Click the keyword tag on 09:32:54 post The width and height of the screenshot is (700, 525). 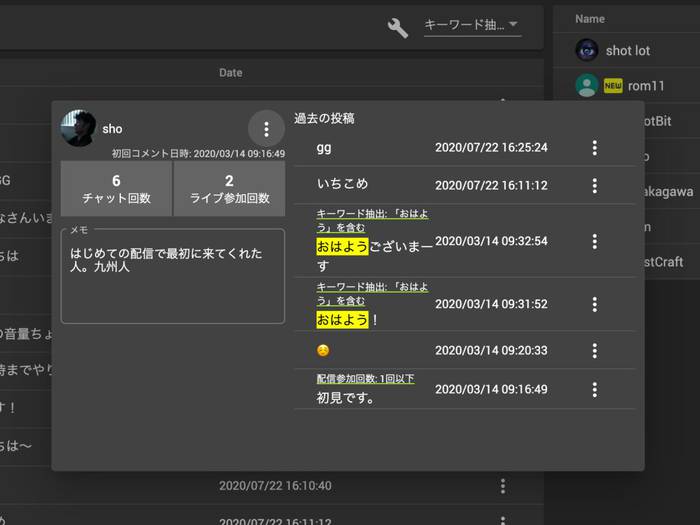tap(372, 221)
